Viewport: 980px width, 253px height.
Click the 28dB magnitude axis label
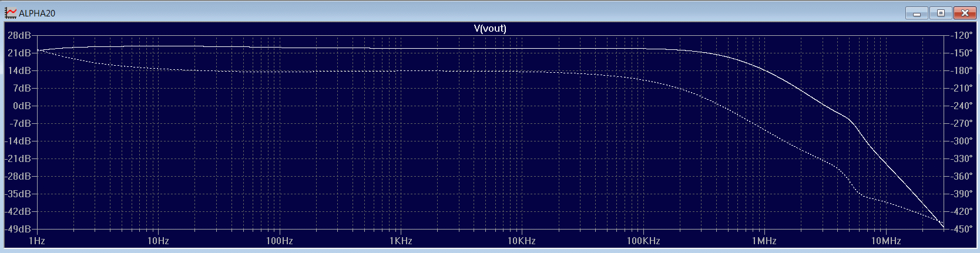click(x=19, y=35)
